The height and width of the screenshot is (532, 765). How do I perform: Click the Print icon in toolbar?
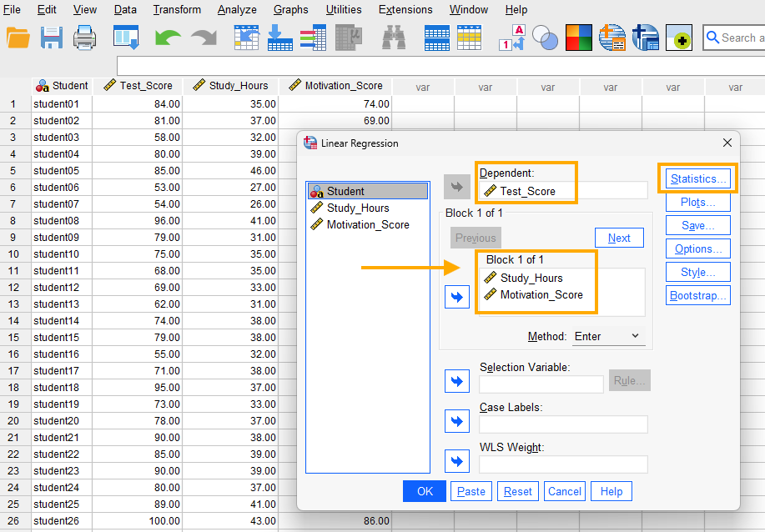(x=85, y=38)
